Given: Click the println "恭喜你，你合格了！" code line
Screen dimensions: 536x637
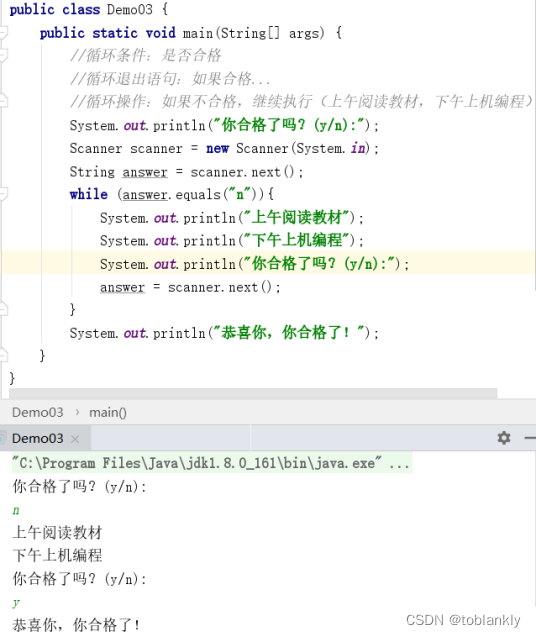Looking at the screenshot, I should pos(224,333).
